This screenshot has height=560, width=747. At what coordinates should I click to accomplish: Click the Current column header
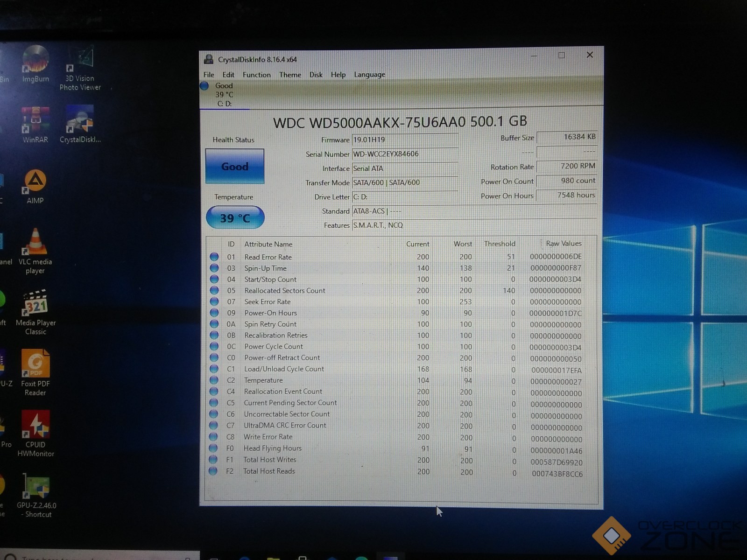point(417,244)
